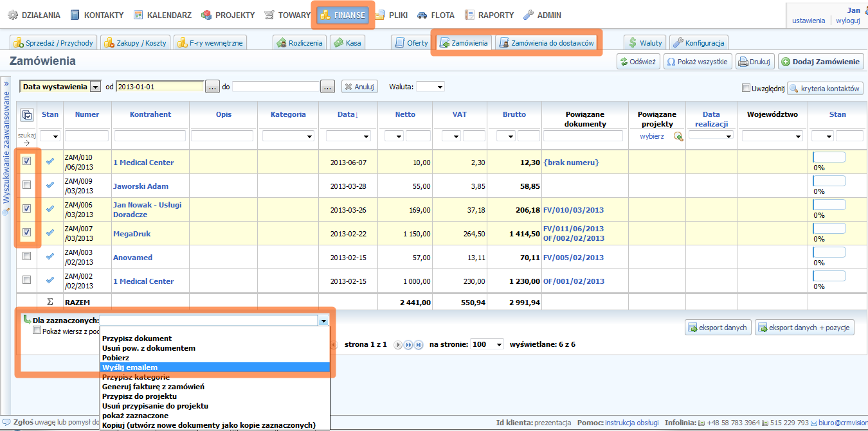Enable the Uwzględnij checkbox

746,88
